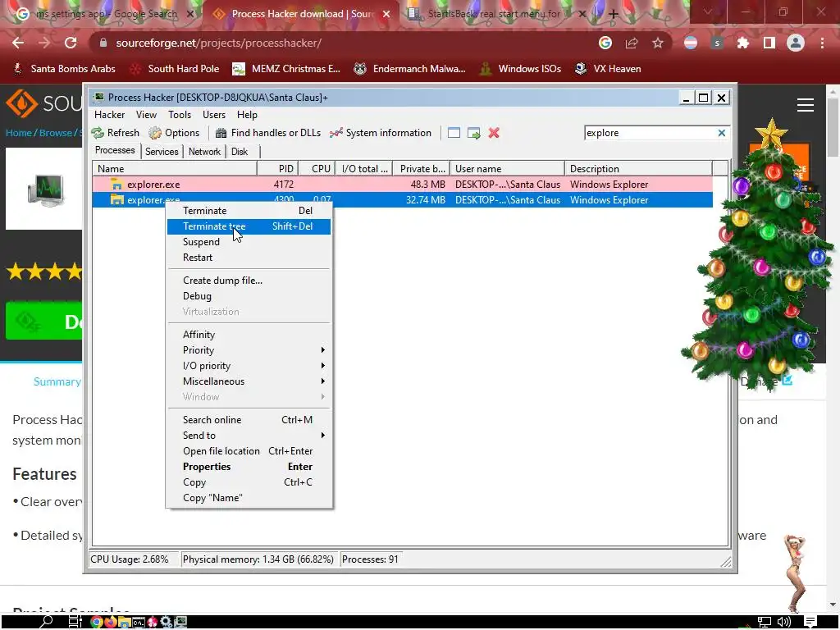Click the Summary tab on SourceForge page
Screen dimensions: 840x630
(x=57, y=381)
